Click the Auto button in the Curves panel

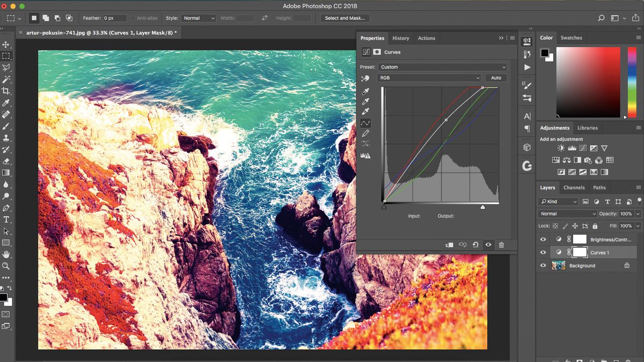[495, 78]
